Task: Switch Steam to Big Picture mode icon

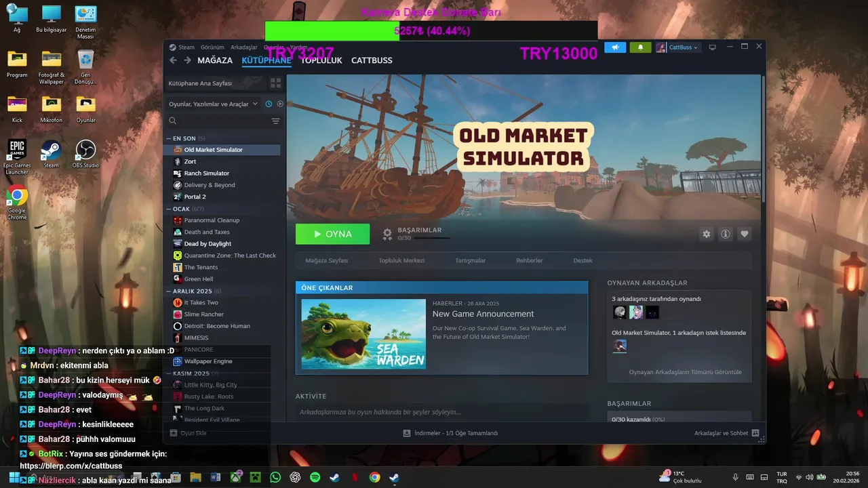Action: click(x=712, y=47)
